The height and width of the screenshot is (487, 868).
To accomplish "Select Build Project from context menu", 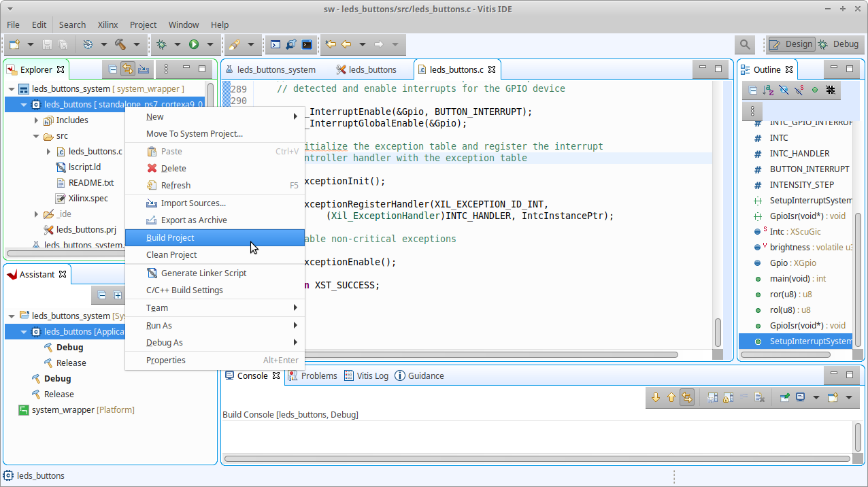I will 170,238.
